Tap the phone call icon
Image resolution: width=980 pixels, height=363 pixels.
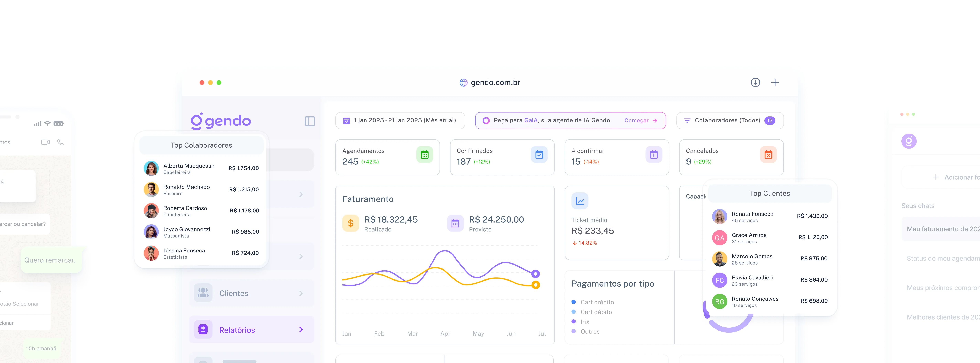pyautogui.click(x=61, y=142)
